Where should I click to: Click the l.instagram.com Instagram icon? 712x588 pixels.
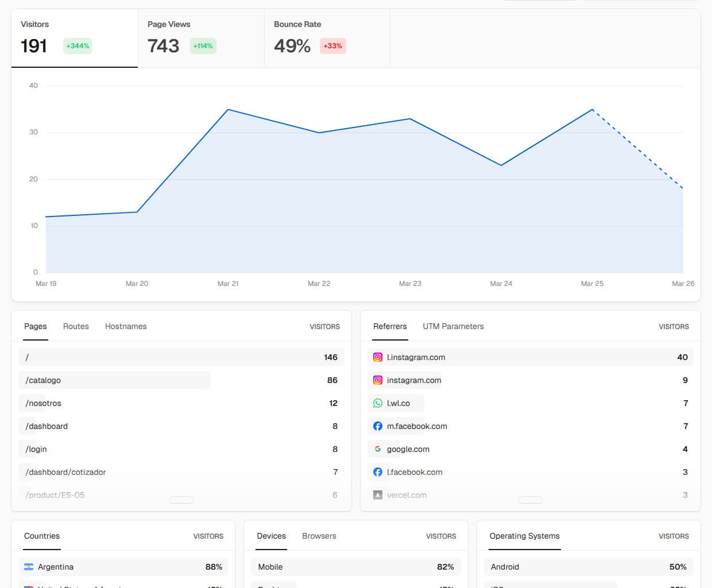click(378, 357)
